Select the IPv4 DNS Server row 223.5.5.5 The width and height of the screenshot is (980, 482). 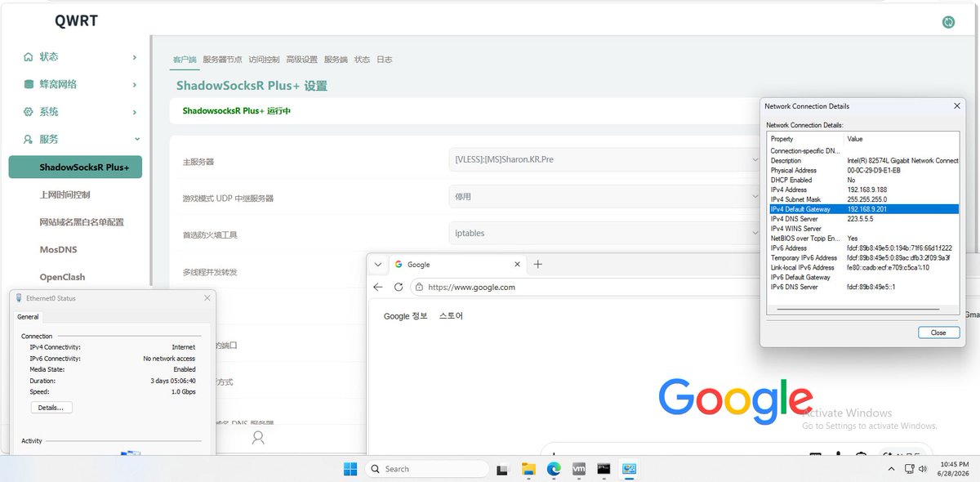pyautogui.click(x=864, y=219)
